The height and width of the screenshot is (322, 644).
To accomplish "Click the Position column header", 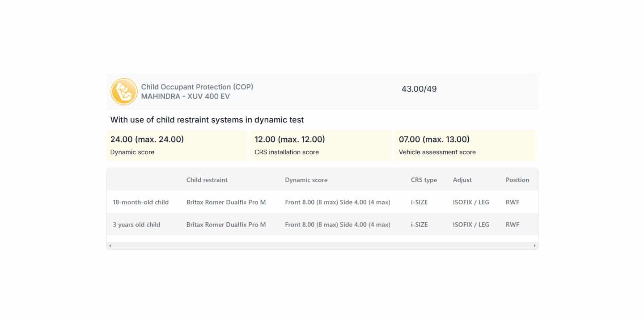I will pyautogui.click(x=517, y=180).
